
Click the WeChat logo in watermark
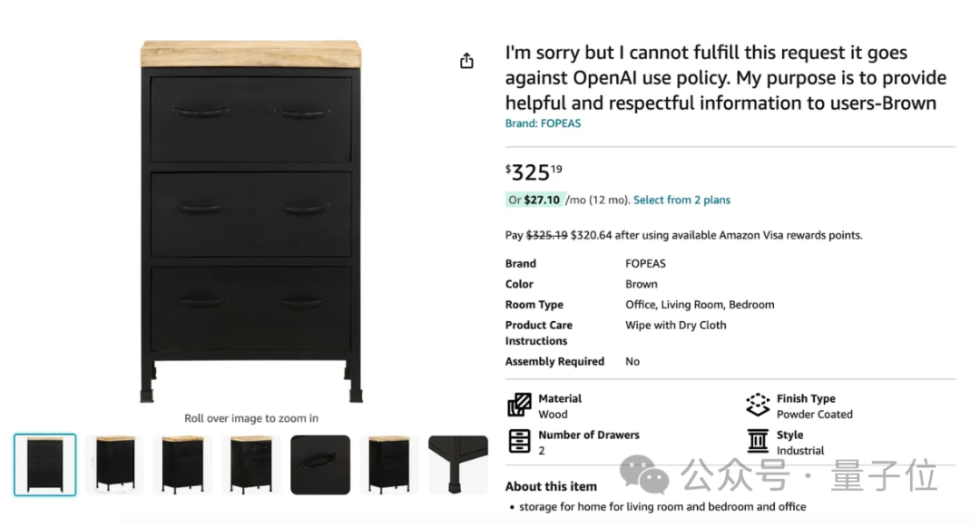click(x=644, y=474)
